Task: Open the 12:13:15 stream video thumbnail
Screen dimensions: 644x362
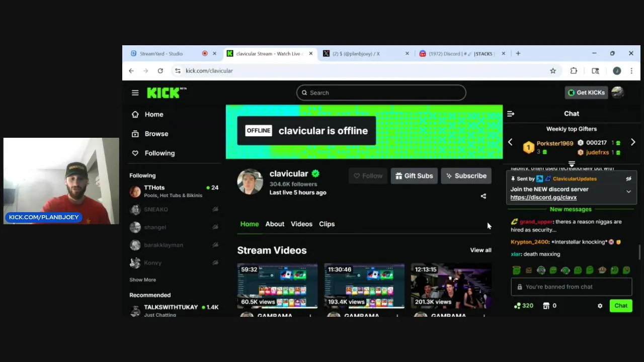Action: tap(451, 286)
